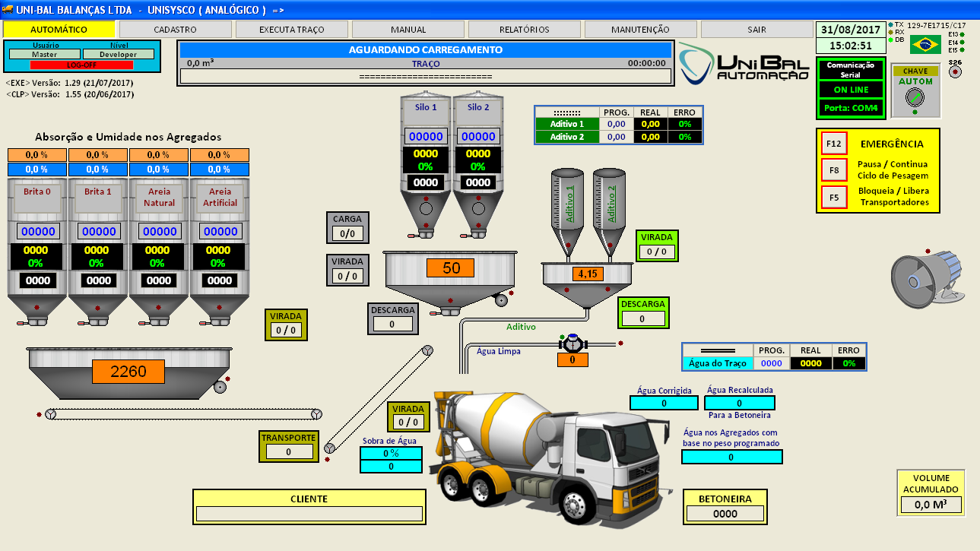Select the AUTOMÁTICO mode tab

(x=59, y=30)
